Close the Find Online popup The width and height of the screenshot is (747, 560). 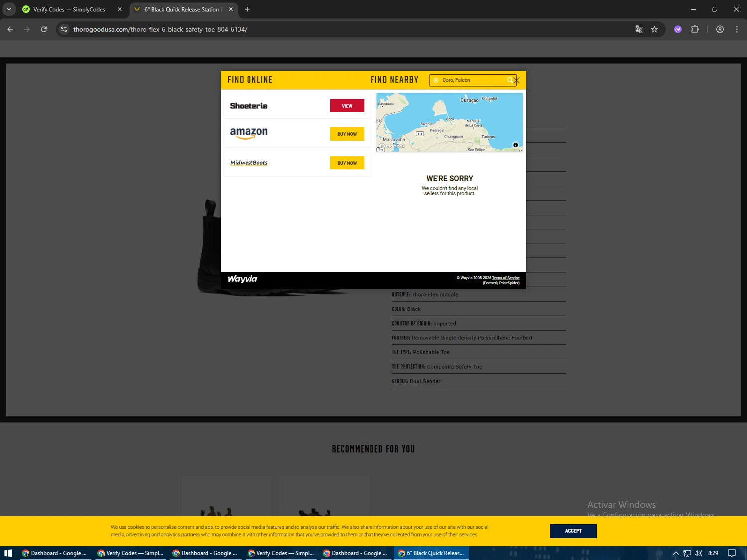[517, 80]
